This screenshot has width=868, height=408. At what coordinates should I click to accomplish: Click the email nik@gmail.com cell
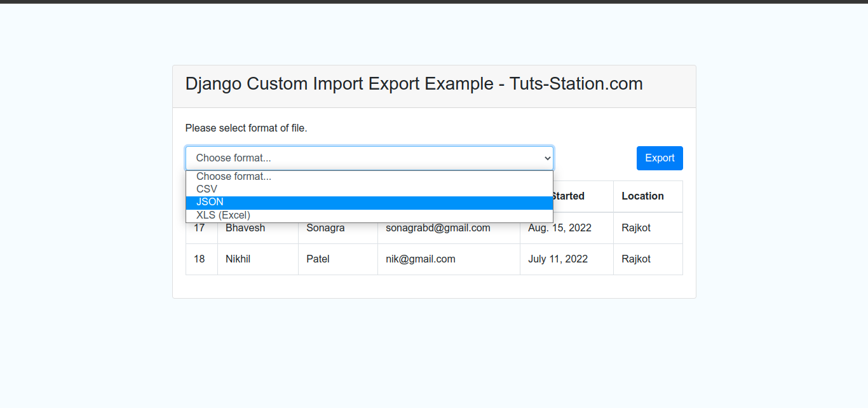[449, 259]
